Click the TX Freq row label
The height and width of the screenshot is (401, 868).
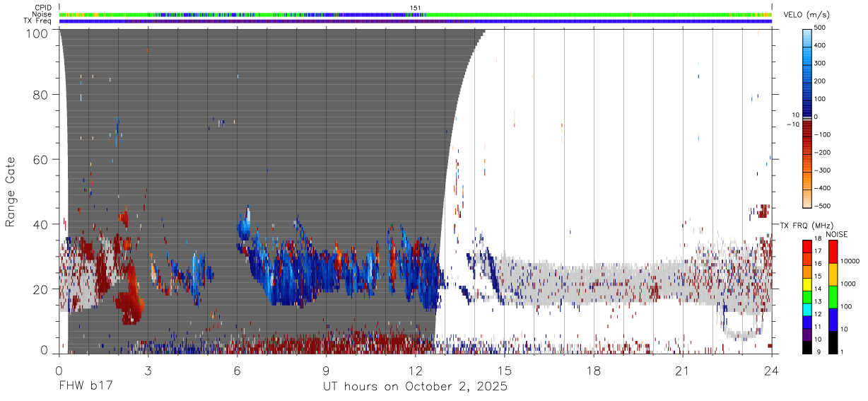click(x=38, y=21)
